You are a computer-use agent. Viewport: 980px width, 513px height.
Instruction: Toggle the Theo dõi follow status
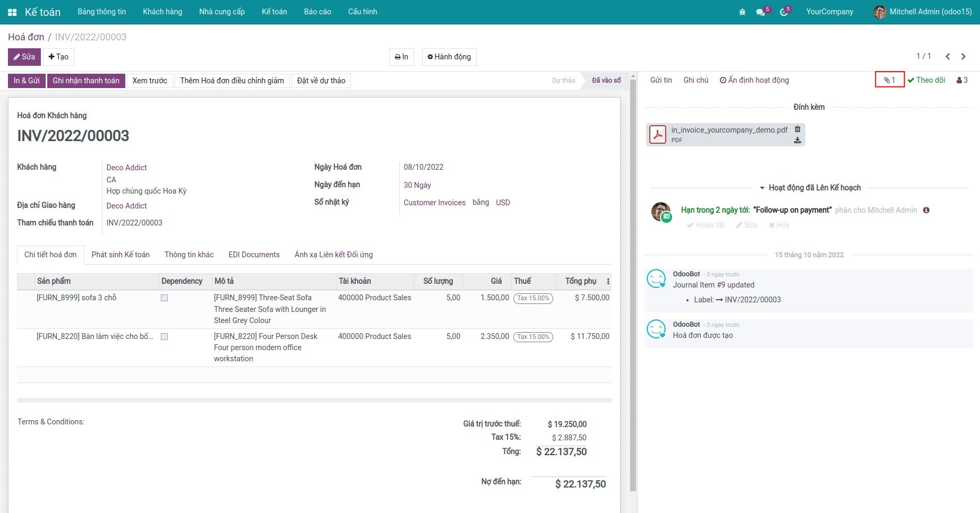point(926,80)
